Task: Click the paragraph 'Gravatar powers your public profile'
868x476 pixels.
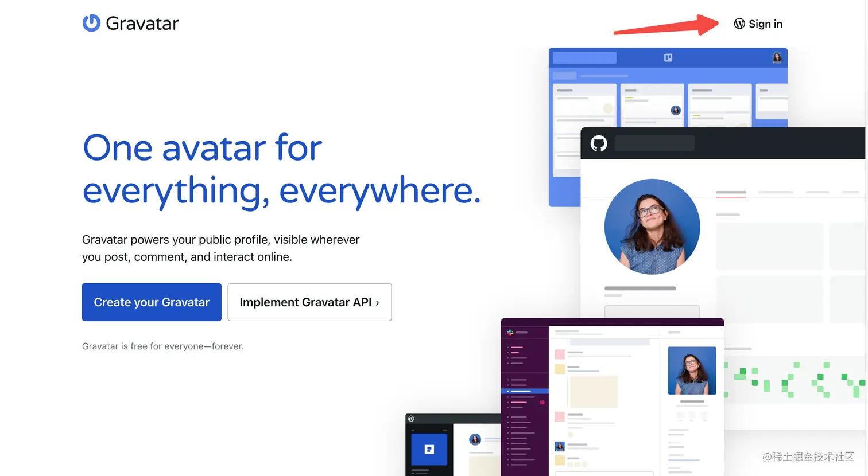Action: [220, 248]
